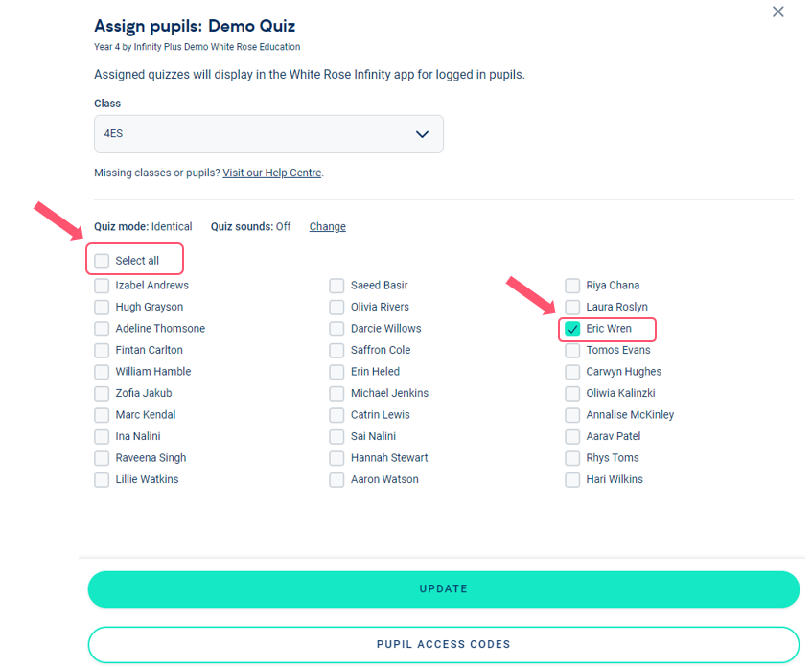Select pupil Riya Chana

[572, 286]
